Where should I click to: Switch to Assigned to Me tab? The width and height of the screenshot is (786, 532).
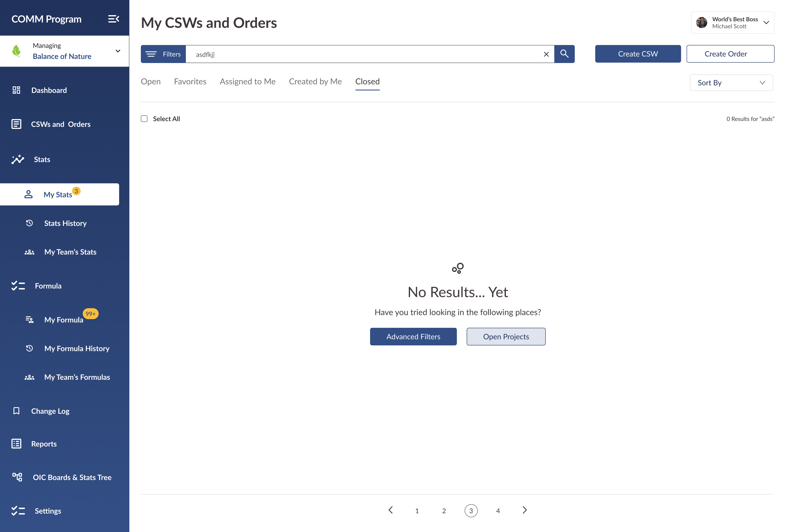click(248, 81)
